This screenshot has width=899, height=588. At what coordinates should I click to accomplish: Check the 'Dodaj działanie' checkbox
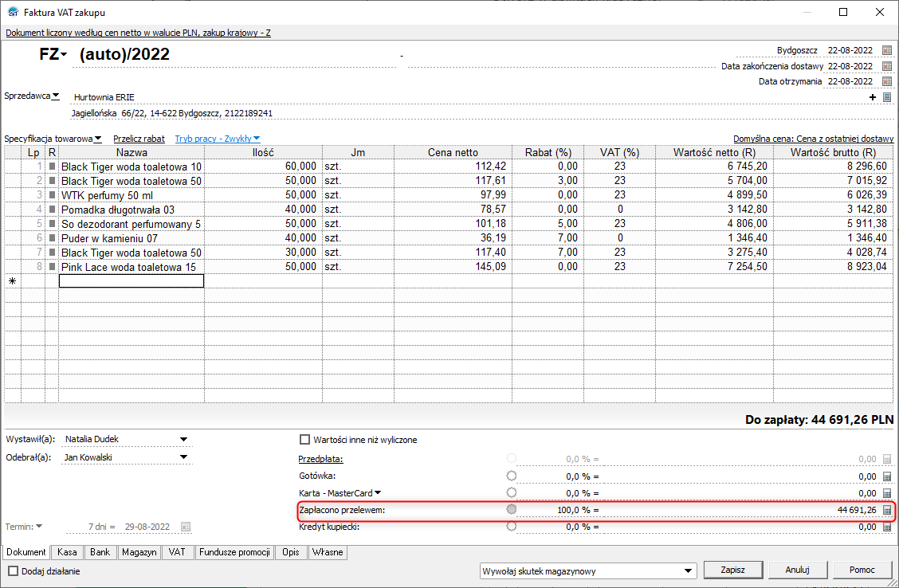(14, 571)
